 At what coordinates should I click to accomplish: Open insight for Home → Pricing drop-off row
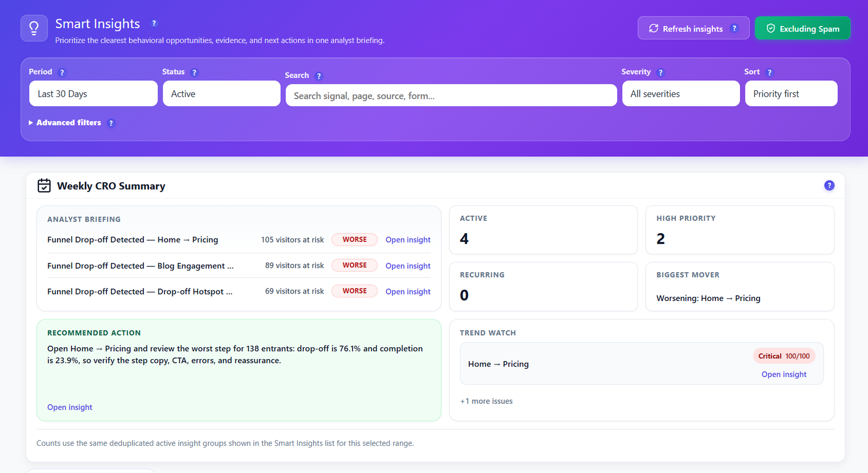[408, 240]
